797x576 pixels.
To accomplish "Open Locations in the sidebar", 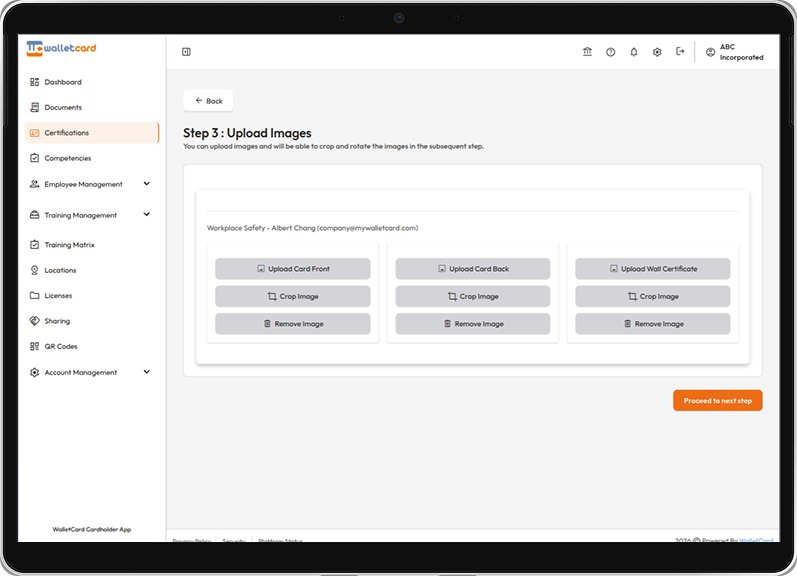I will click(x=91, y=270).
